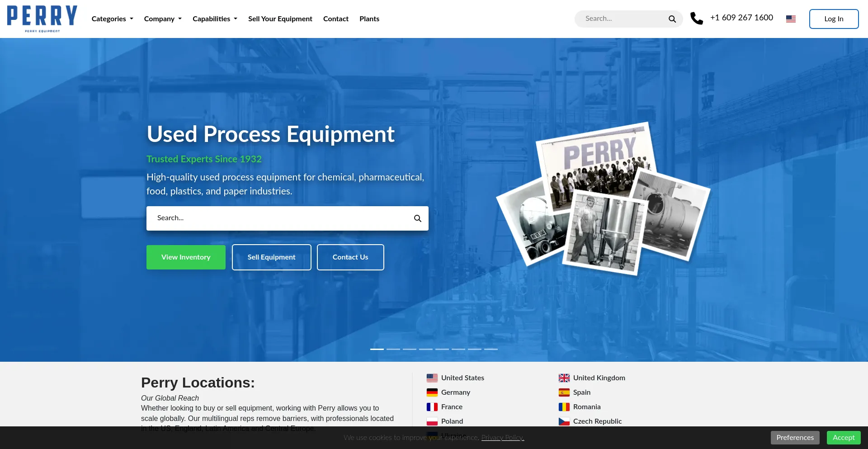Click the header search magnifier icon
This screenshot has height=449, width=868.
tap(672, 19)
